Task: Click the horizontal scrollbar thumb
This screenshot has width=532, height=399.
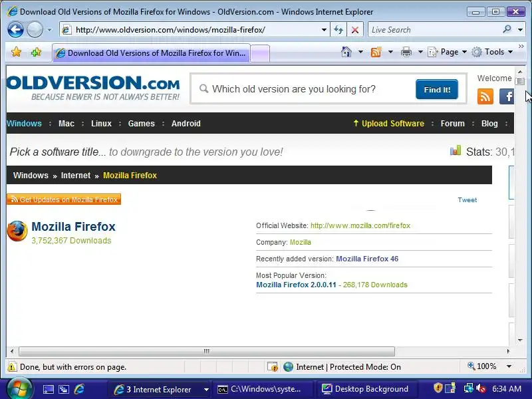Action: (x=207, y=351)
